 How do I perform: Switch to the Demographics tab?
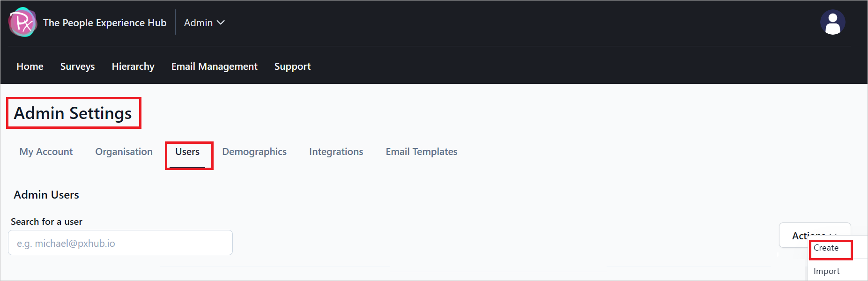(254, 152)
